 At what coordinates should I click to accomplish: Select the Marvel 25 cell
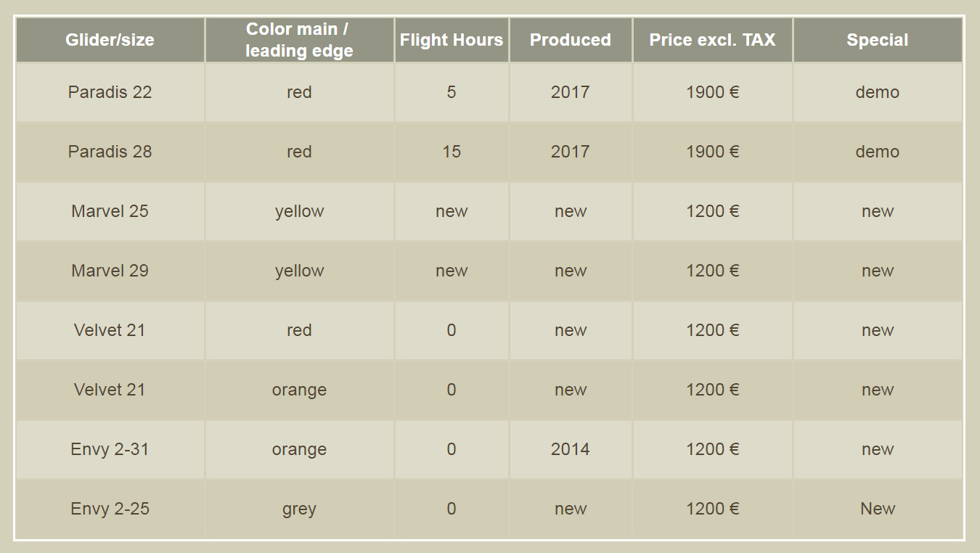(110, 211)
